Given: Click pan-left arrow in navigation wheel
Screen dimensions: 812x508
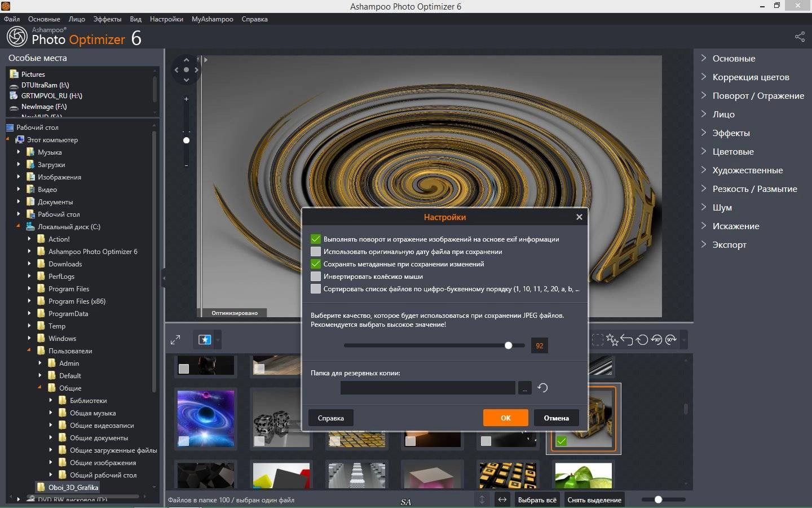Looking at the screenshot, I should point(176,70).
